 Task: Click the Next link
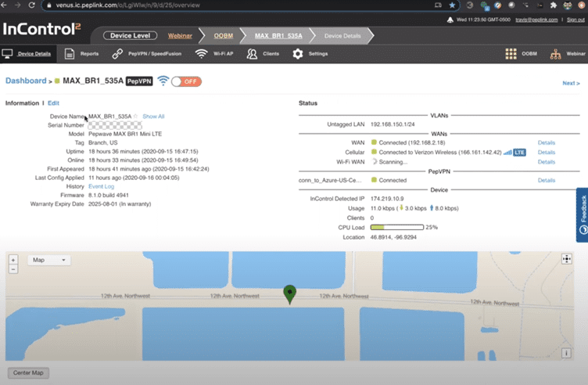tap(571, 83)
